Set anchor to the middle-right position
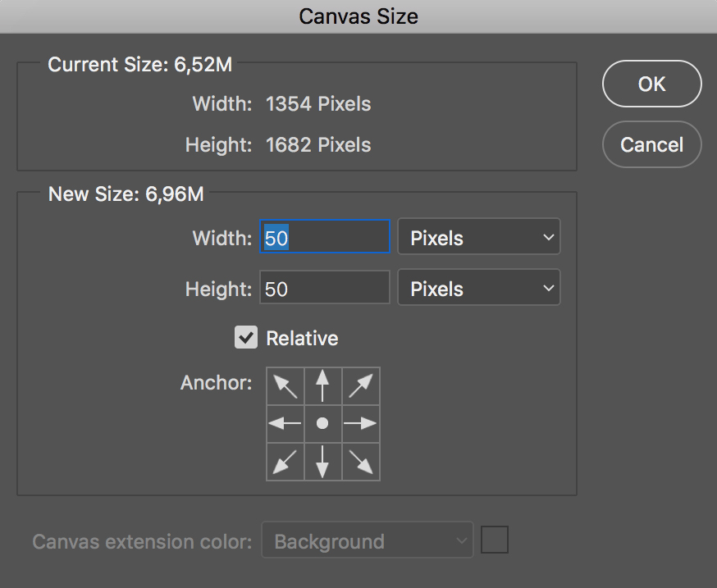717x588 pixels. [360, 423]
